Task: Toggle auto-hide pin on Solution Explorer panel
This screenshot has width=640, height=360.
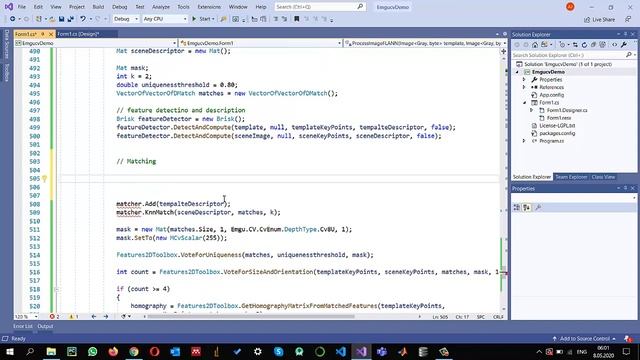Action: [x=625, y=34]
